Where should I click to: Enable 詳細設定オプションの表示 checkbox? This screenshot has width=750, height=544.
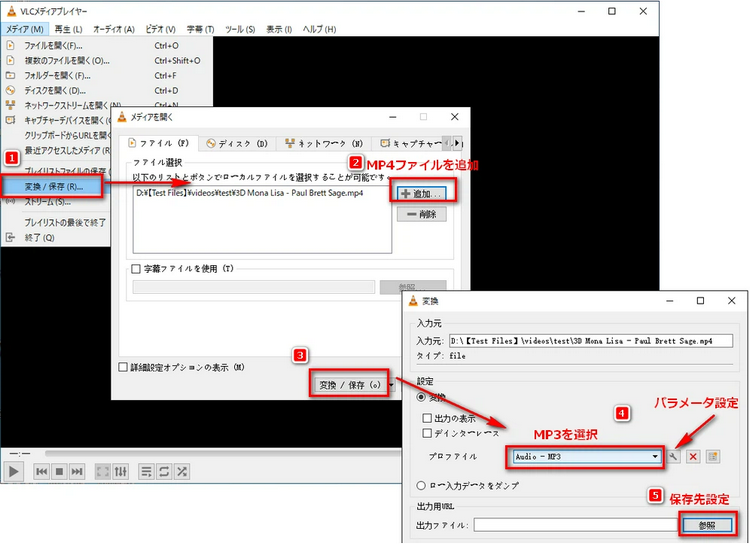pos(123,367)
